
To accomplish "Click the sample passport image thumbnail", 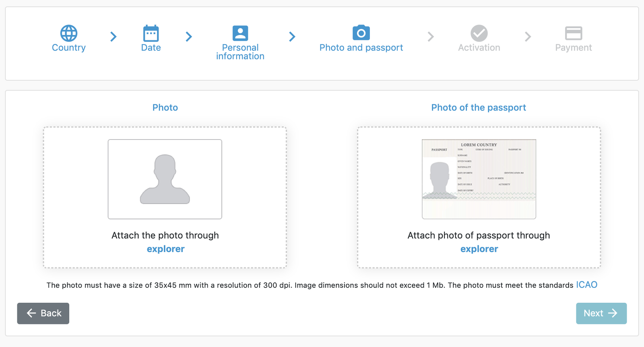I will click(x=479, y=179).
